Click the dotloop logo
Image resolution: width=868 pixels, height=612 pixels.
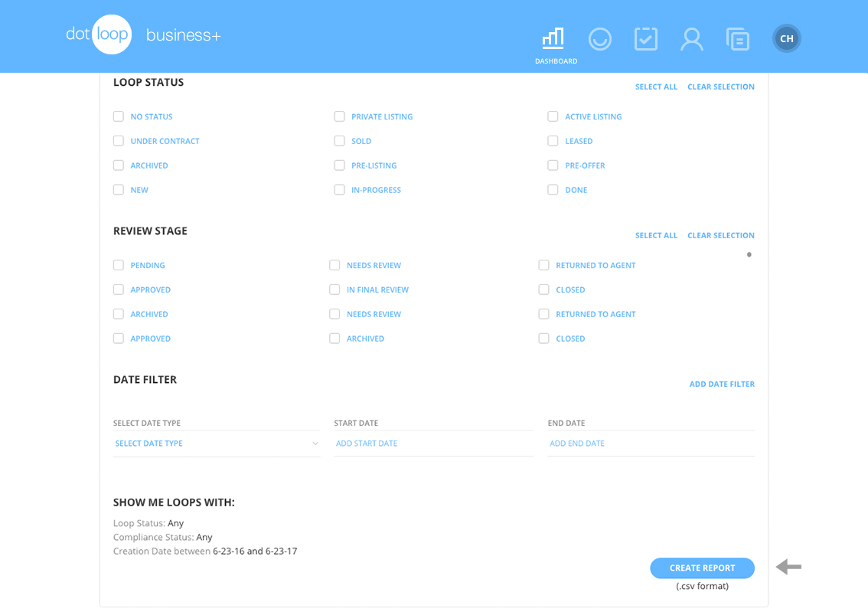[x=99, y=34]
